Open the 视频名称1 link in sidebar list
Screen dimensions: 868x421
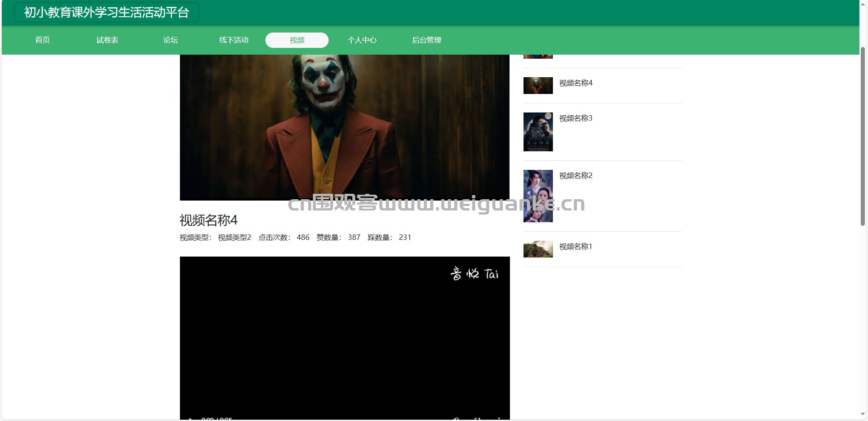(x=576, y=246)
